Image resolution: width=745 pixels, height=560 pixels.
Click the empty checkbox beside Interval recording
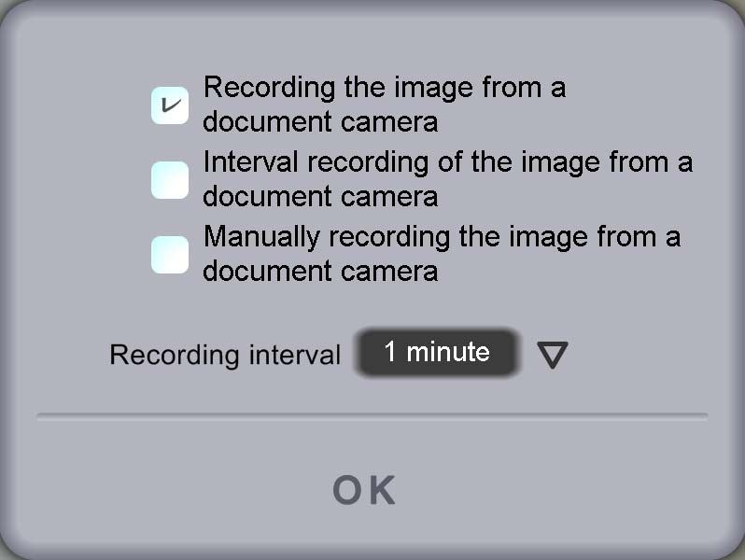(170, 180)
